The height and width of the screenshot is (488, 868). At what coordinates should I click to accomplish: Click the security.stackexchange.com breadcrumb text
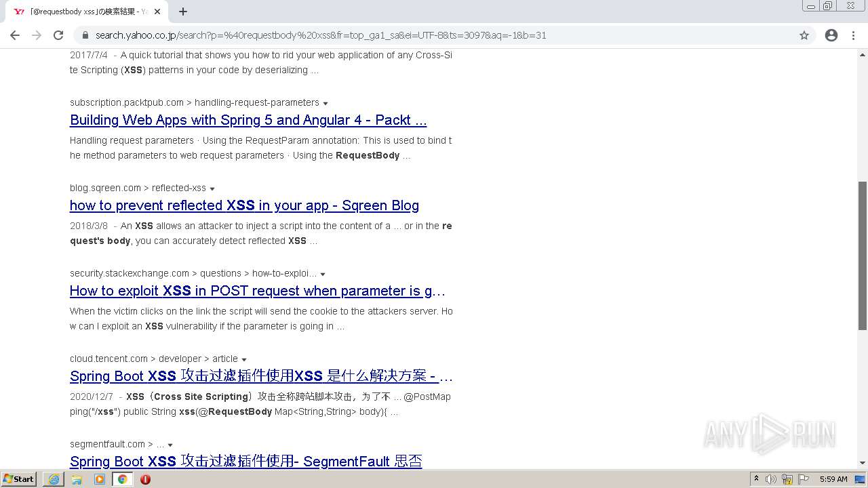[193, 273]
